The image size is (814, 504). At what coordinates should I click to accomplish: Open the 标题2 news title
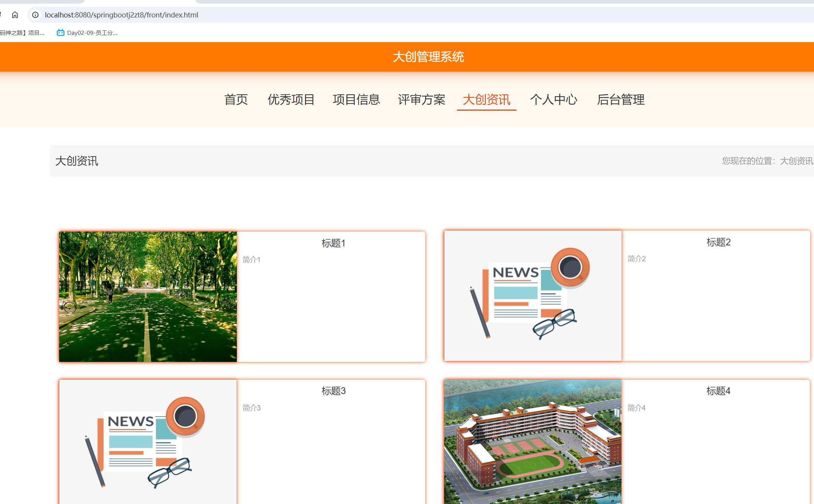coord(719,242)
